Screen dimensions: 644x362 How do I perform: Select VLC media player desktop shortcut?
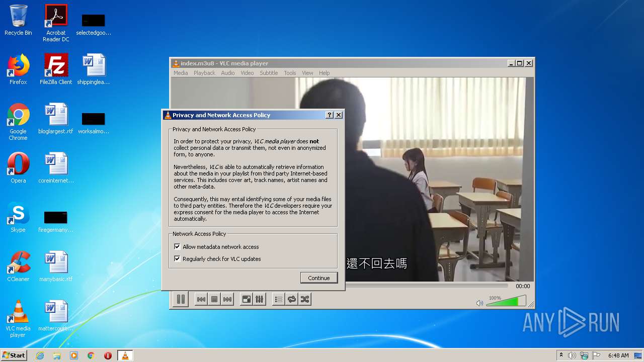pyautogui.click(x=18, y=319)
